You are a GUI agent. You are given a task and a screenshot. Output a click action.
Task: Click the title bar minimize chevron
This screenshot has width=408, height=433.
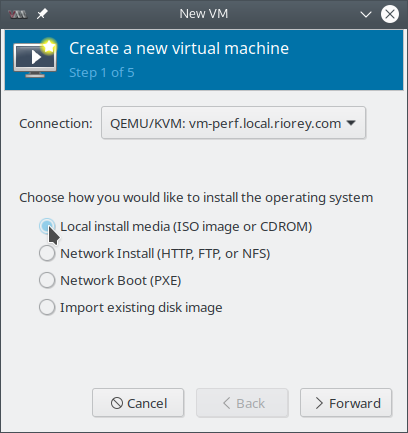[x=366, y=14]
